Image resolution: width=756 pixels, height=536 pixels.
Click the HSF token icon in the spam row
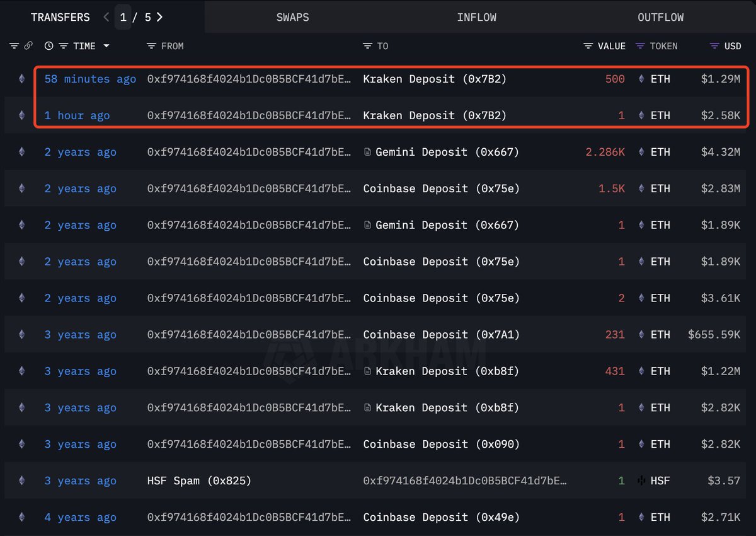point(642,481)
